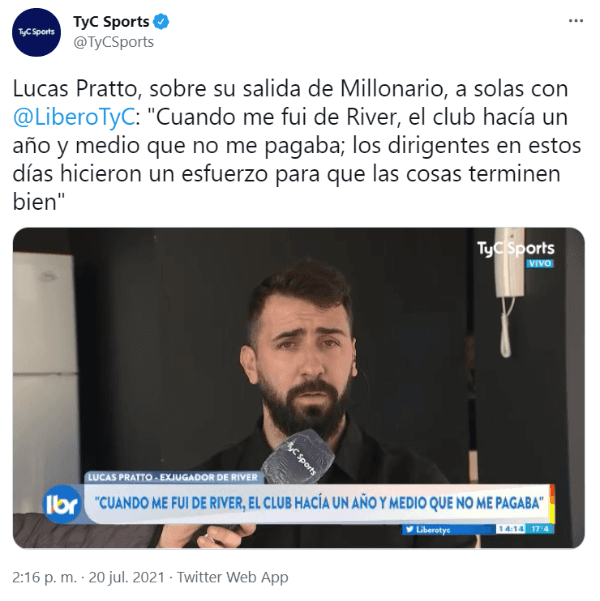Click the tweet body text
600x601 pixels.
coord(297,145)
